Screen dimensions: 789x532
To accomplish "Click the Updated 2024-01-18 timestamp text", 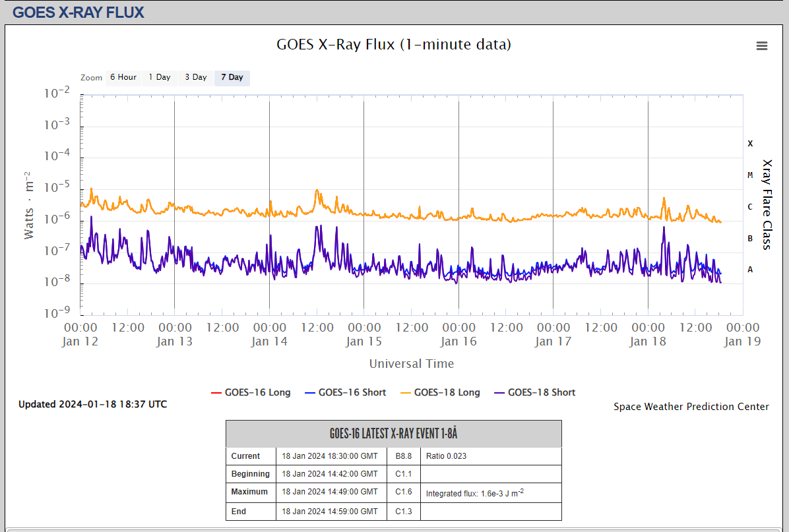I will 92,404.
